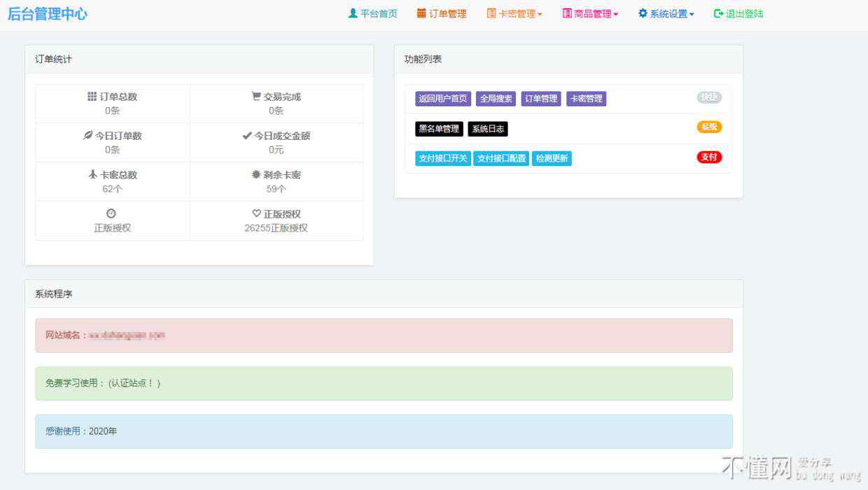Click the green 免费学习使用 alert box
Image resolution: width=868 pixels, height=490 pixels.
point(384,384)
